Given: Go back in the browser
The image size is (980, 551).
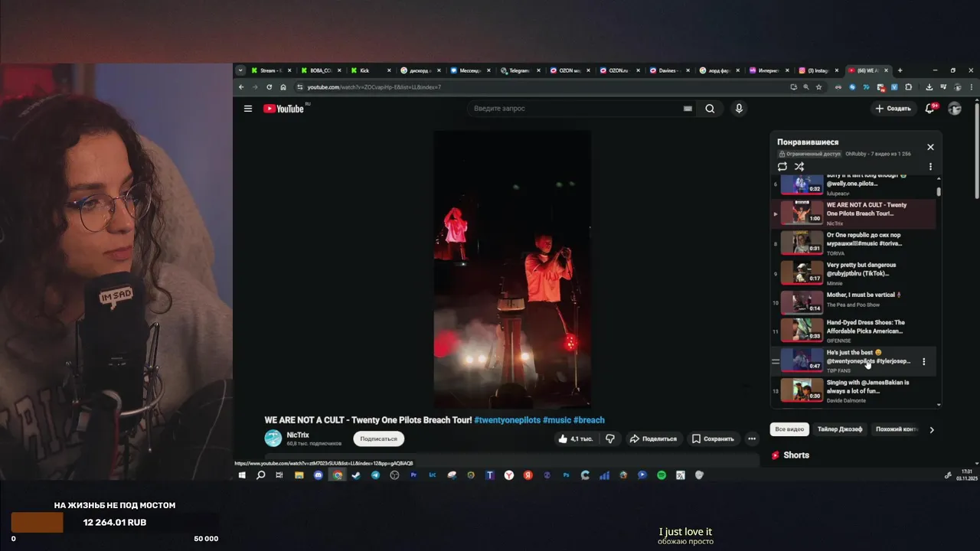Looking at the screenshot, I should coord(241,87).
